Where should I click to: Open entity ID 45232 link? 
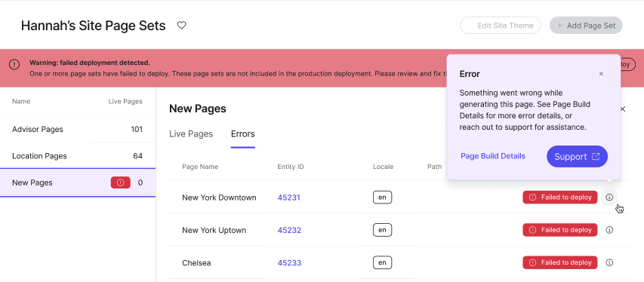[289, 230]
